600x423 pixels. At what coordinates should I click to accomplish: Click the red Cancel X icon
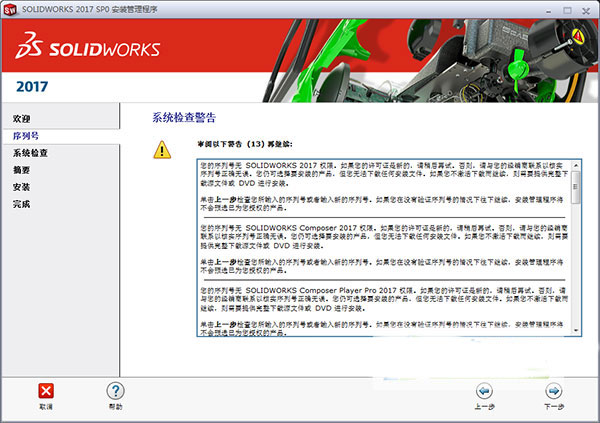click(x=46, y=391)
